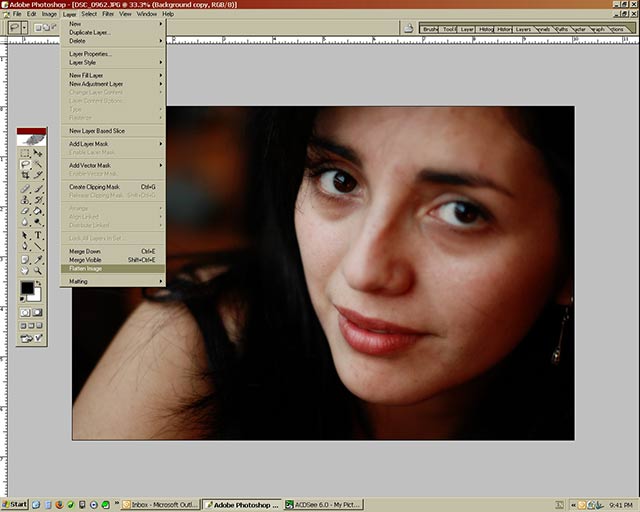Switch to Standard editing mode
Image resolution: width=640 pixels, height=512 pixels.
pyautogui.click(x=25, y=313)
